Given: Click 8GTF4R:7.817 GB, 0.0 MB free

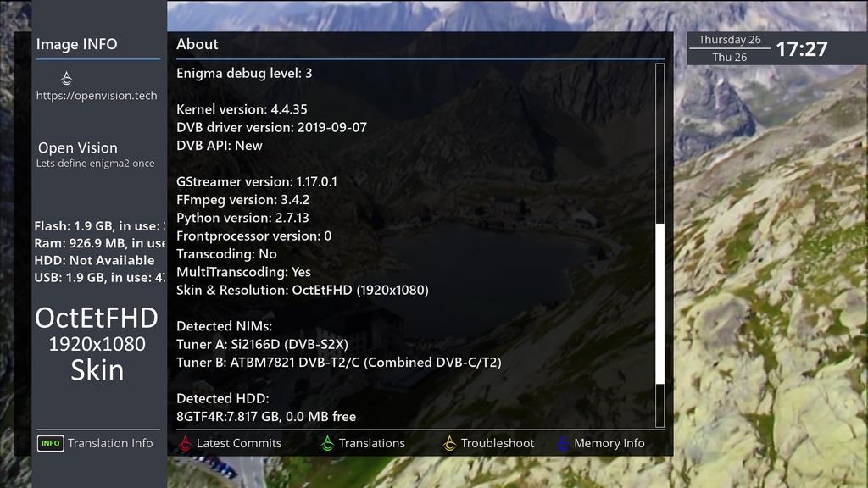Looking at the screenshot, I should (x=266, y=417).
